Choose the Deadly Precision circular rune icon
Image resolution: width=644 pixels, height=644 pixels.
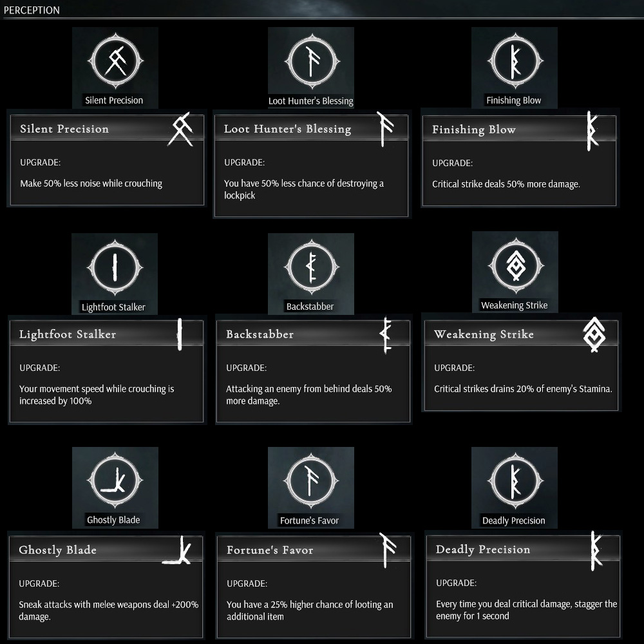coord(514,481)
